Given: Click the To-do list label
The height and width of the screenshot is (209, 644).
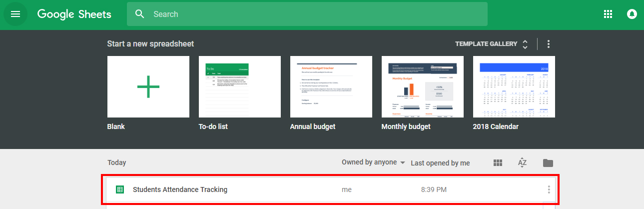Looking at the screenshot, I should pos(213,126).
